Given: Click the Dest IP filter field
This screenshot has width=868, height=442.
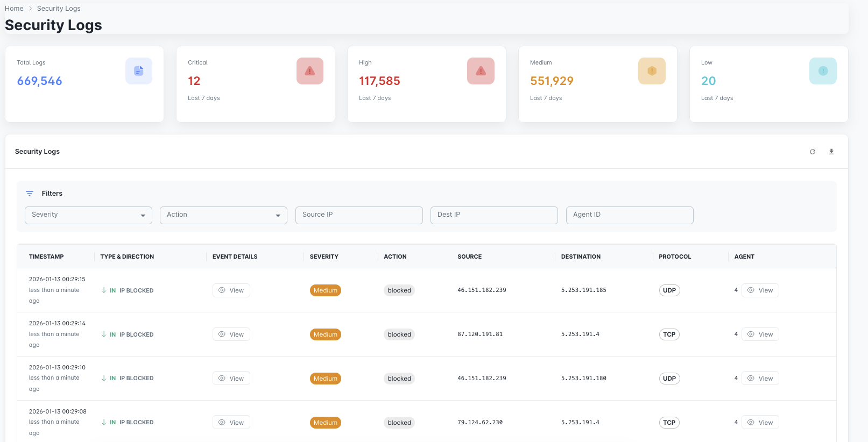Looking at the screenshot, I should (494, 215).
